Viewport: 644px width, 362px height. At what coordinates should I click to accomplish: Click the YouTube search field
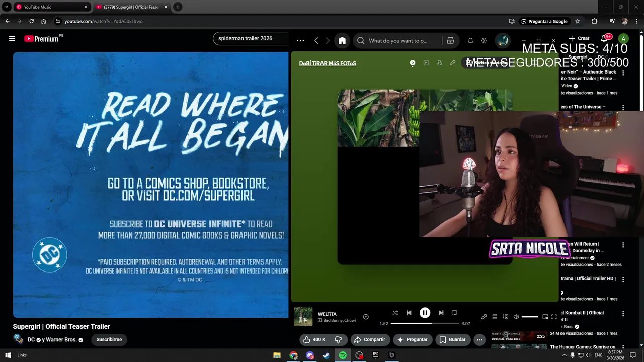click(251, 39)
